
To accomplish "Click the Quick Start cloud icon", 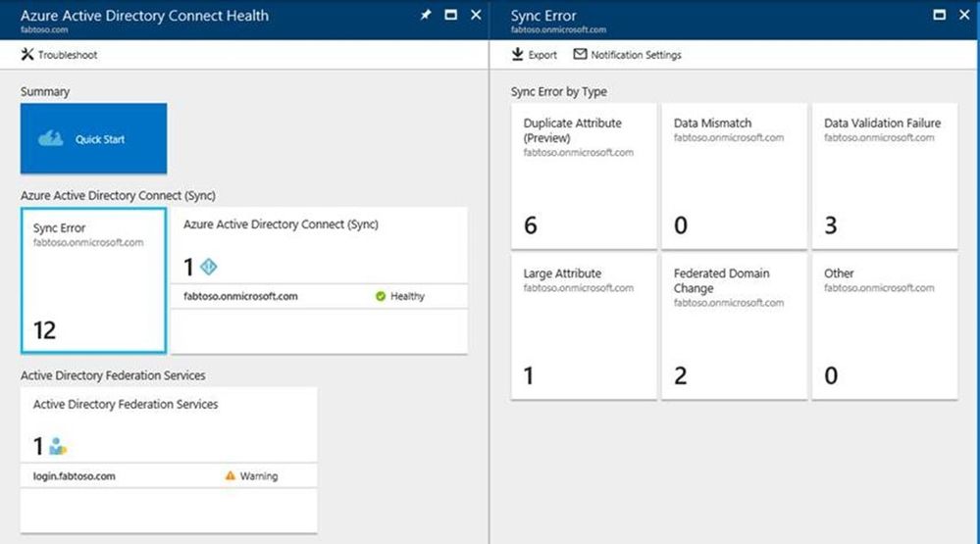I will [x=51, y=138].
